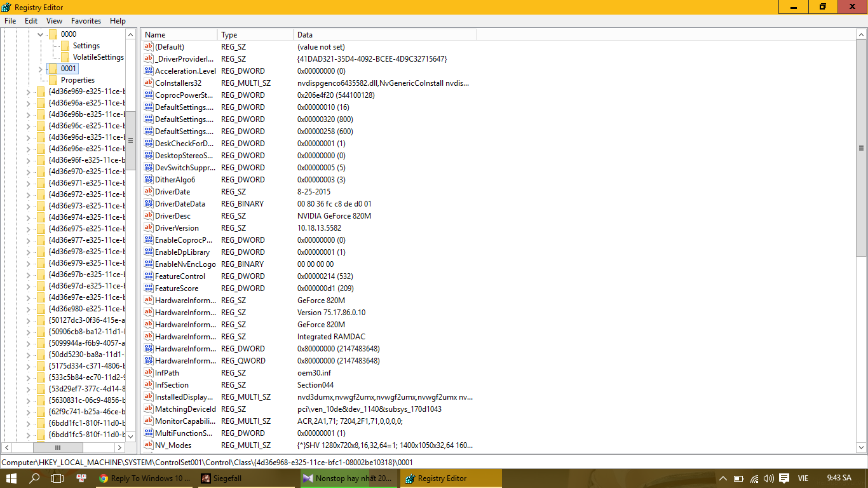868x488 pixels.
Task: Sort values by Name column header
Action: [x=180, y=35]
